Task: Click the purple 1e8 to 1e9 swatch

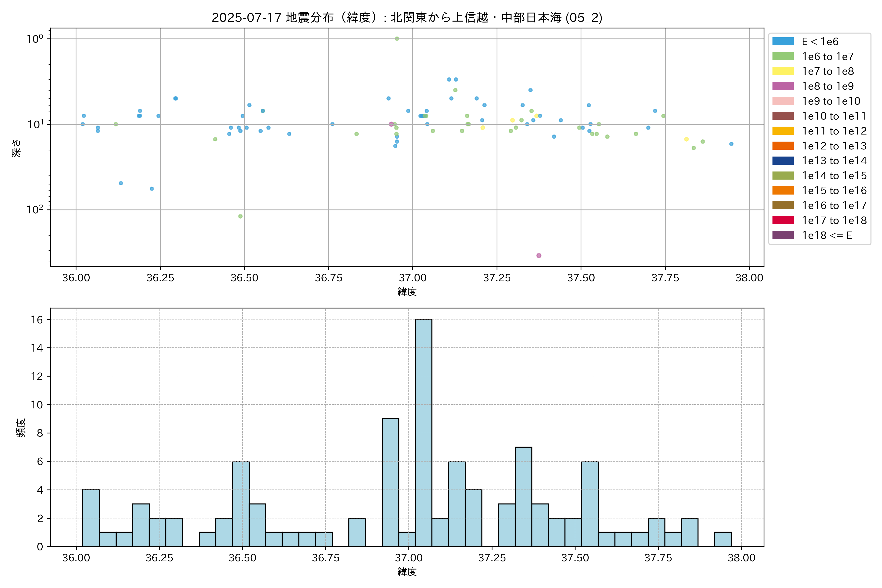Action: pos(783,86)
